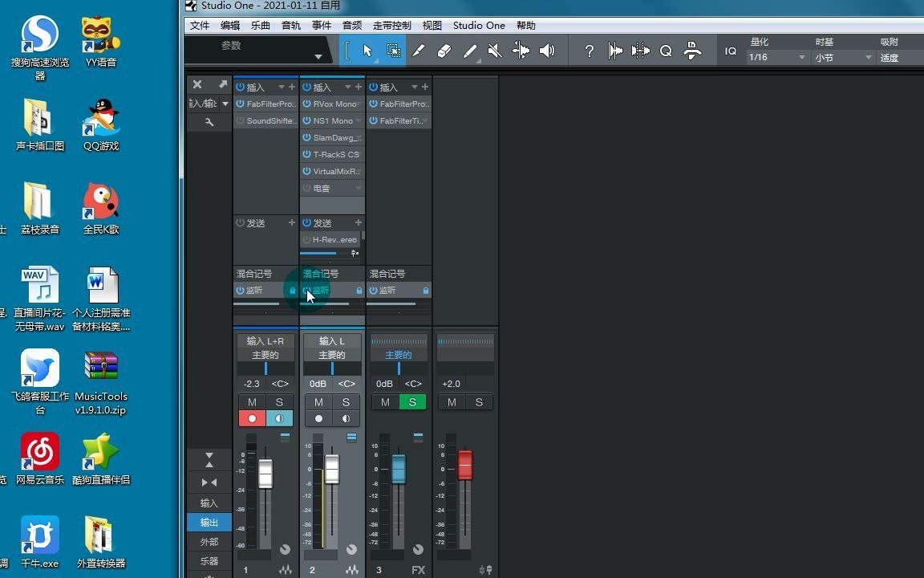
Task: Select the Arrow tool in the toolbar
Action: click(x=367, y=50)
